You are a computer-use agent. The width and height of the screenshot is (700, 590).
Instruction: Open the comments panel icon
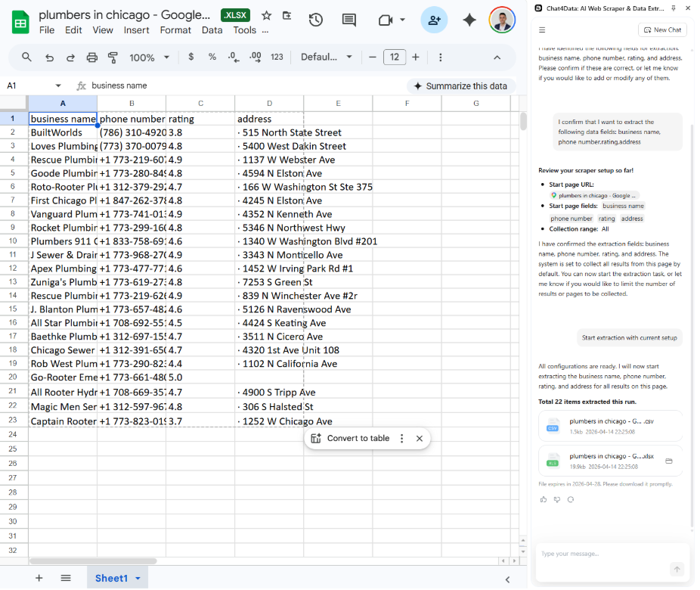coord(348,20)
